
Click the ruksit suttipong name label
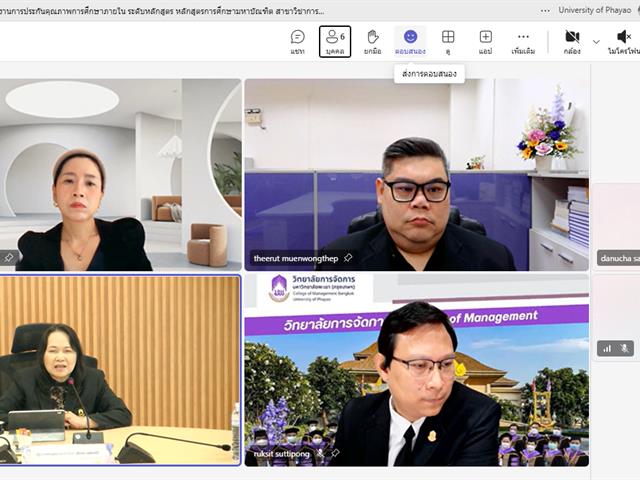[282, 453]
